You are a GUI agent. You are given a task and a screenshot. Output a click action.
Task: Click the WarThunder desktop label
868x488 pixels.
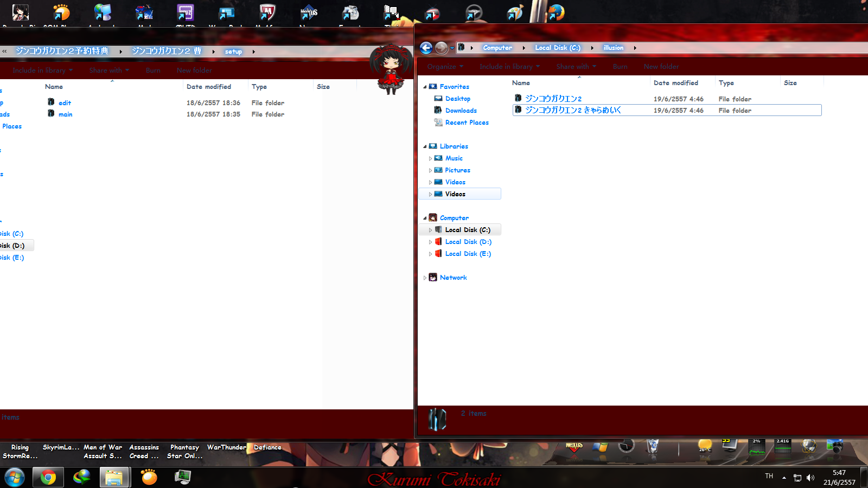pyautogui.click(x=227, y=447)
